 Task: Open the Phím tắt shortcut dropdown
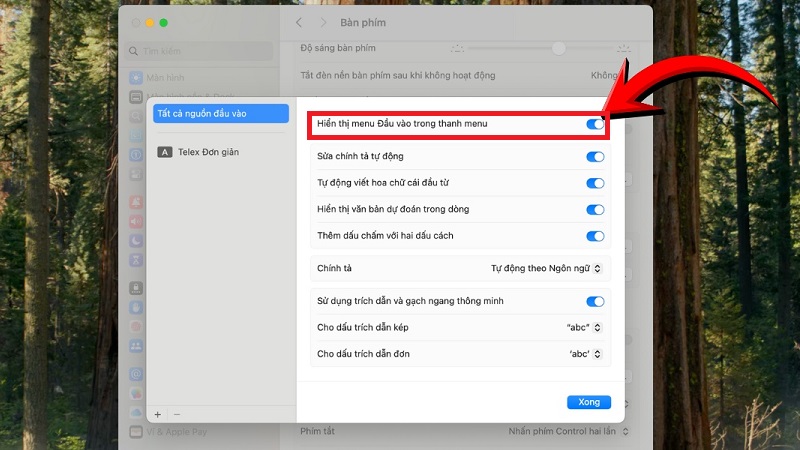click(x=568, y=431)
